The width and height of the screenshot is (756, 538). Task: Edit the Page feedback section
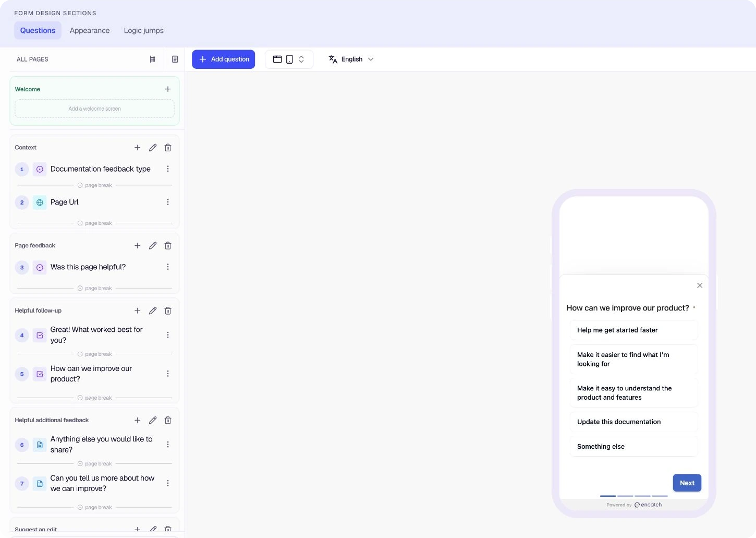click(153, 246)
